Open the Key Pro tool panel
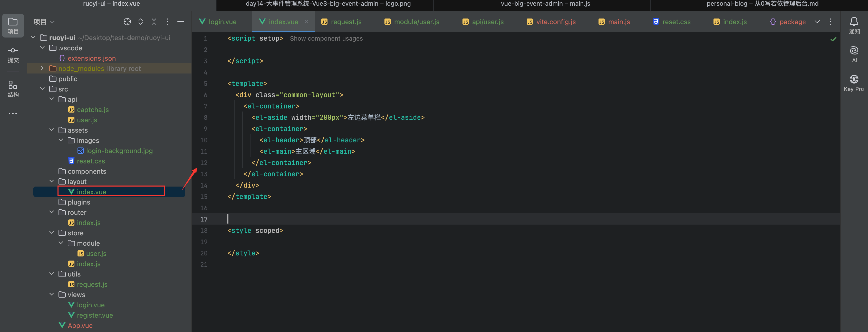The width and height of the screenshot is (868, 332). [x=854, y=83]
